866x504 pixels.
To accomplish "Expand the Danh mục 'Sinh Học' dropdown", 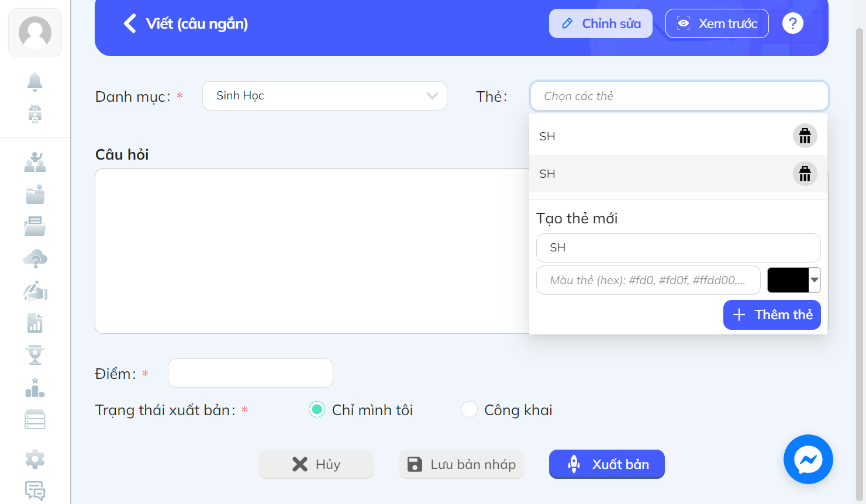I will click(x=325, y=96).
